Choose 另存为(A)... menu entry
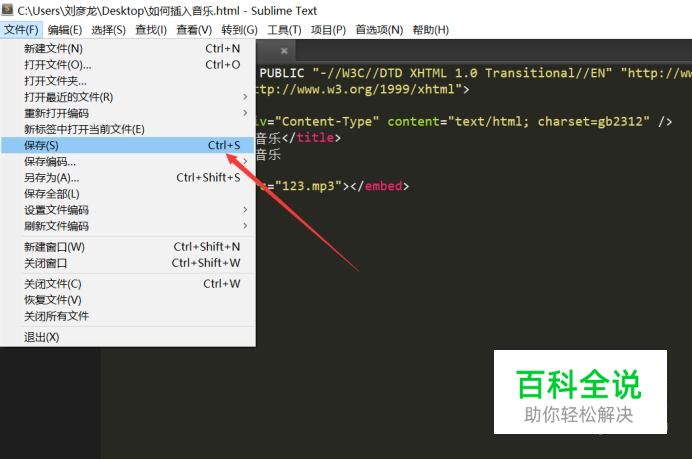This screenshot has width=692, height=459. click(x=128, y=177)
